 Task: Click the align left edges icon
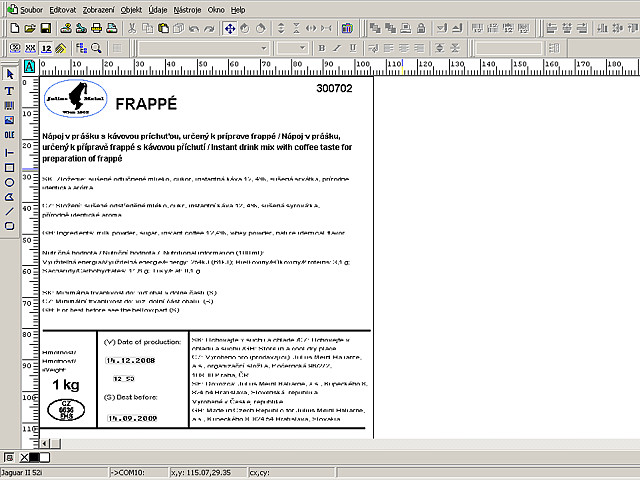point(552,28)
